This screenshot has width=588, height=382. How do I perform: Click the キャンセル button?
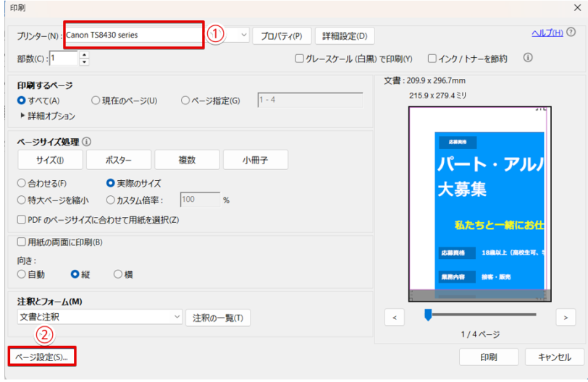click(555, 357)
